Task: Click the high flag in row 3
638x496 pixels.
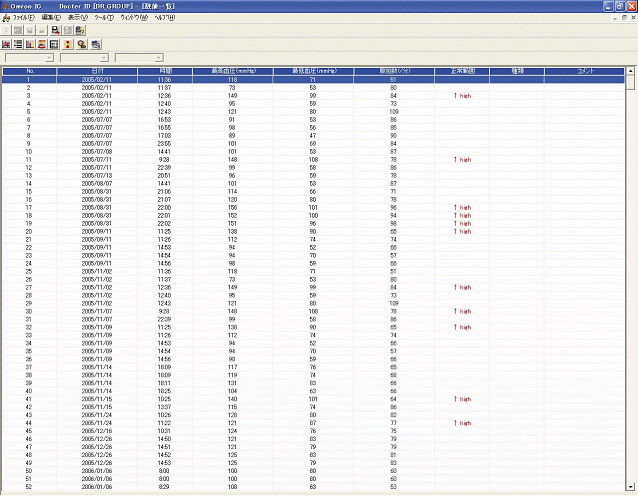Action: point(462,96)
